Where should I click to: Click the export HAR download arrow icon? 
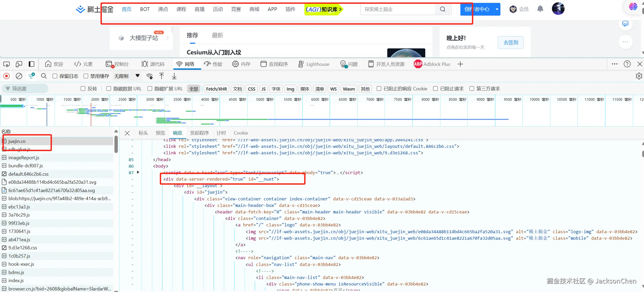(174, 76)
